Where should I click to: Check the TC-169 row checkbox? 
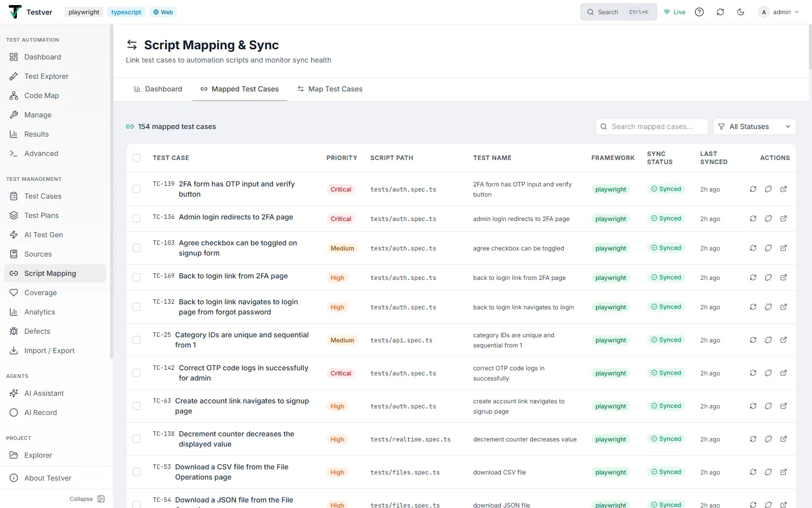[137, 277]
